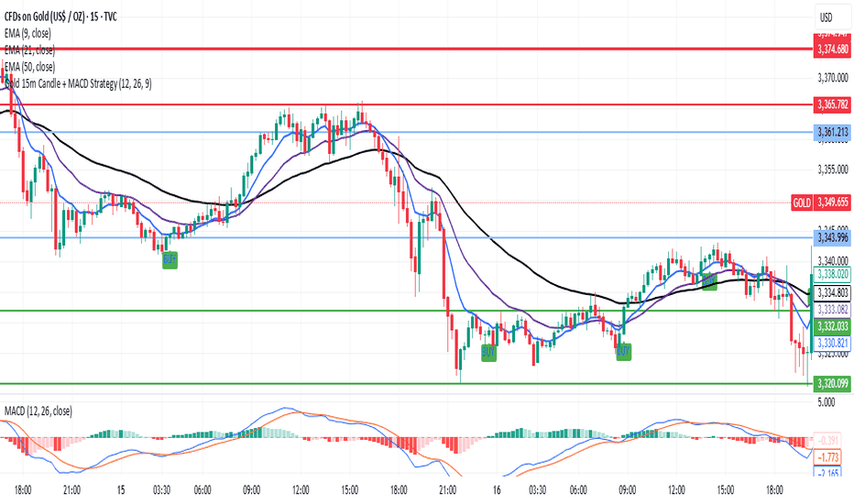Click the MACD (12, 26, close) pane legend

[38, 411]
